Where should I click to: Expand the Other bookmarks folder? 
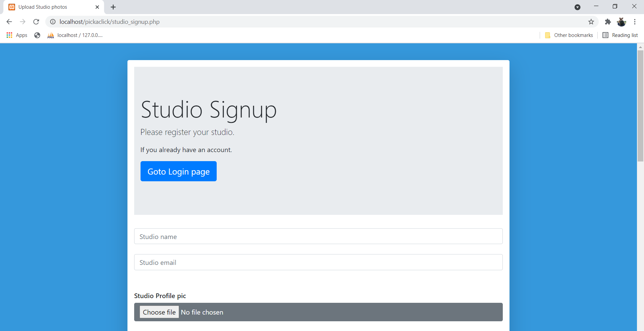click(569, 35)
